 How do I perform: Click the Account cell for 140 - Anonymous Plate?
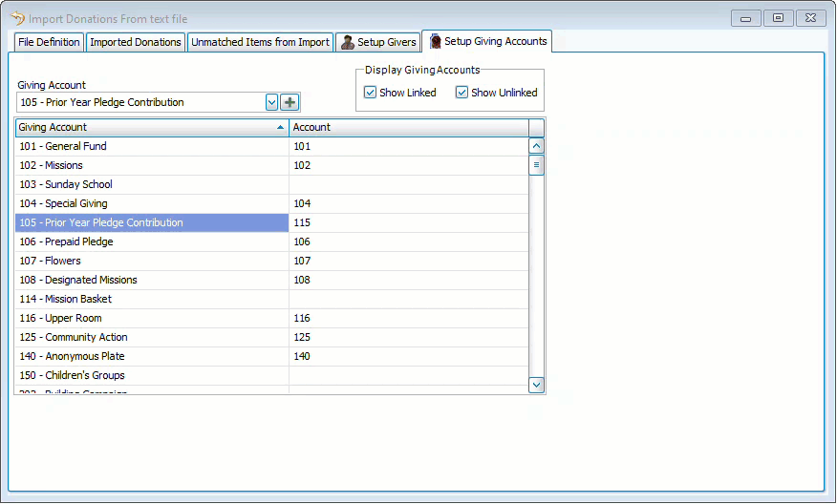[x=408, y=356]
